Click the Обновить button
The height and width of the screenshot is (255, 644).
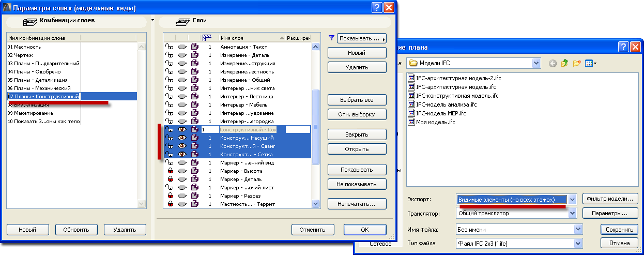coord(76,230)
